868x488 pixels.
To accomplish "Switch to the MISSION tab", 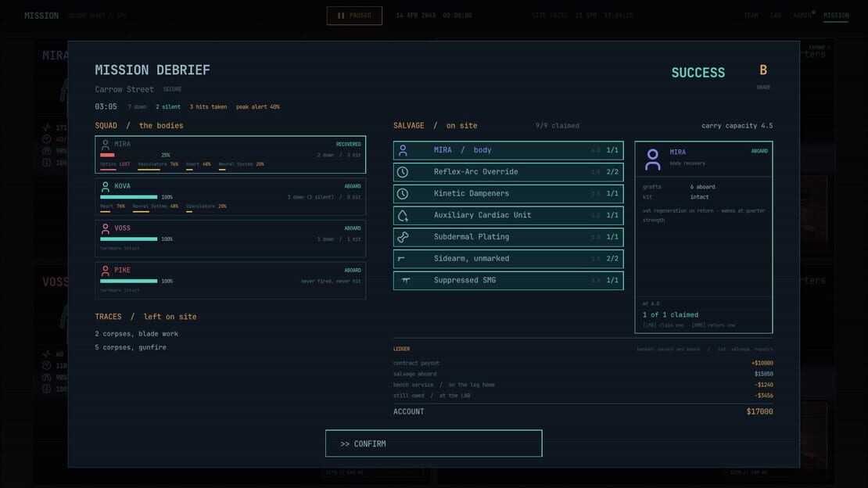I will (836, 16).
